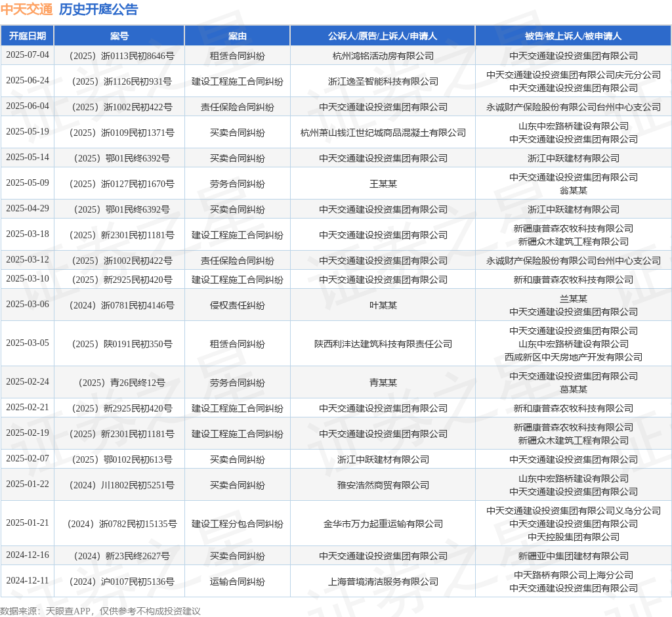Select the 案号 column header

click(x=119, y=36)
